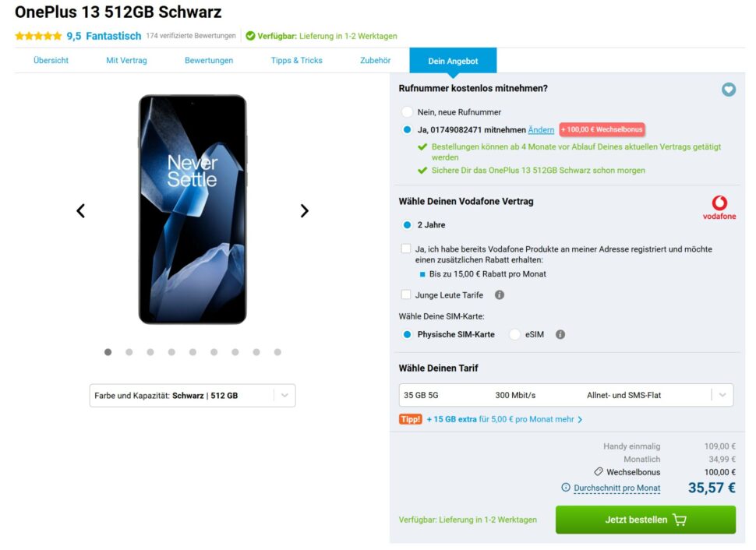Expand the 35 GB 5G tariff dropdown

[x=566, y=396]
